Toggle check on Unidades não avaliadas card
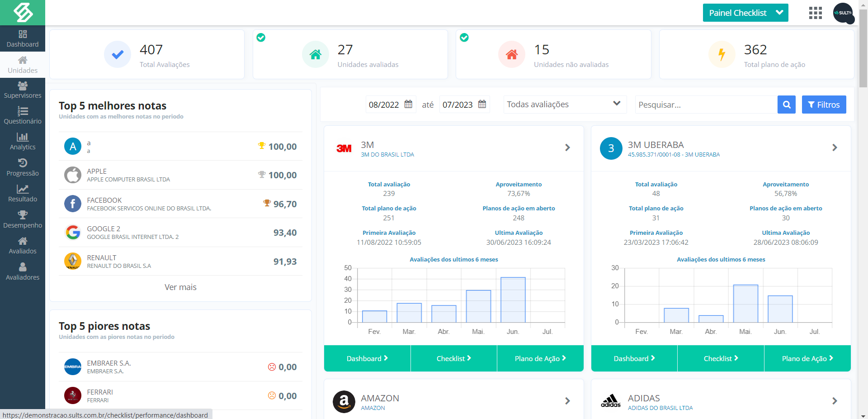The width and height of the screenshot is (868, 419). pyautogui.click(x=464, y=38)
